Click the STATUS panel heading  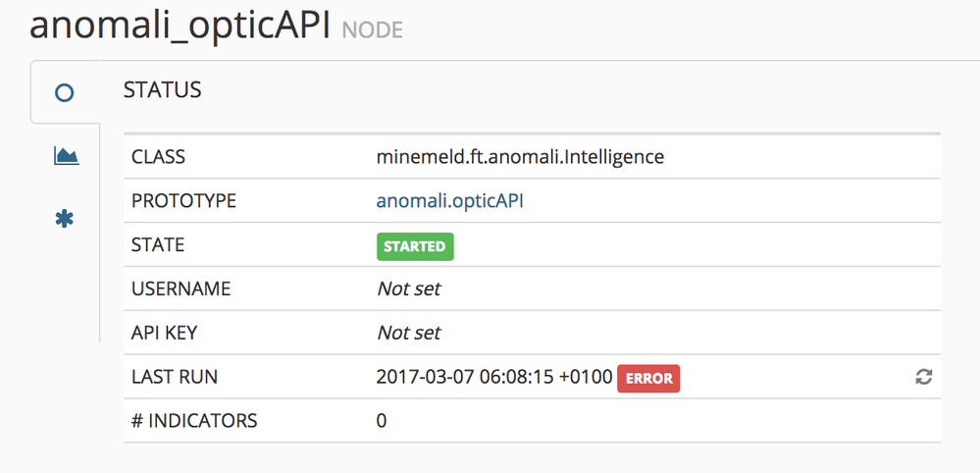point(162,90)
